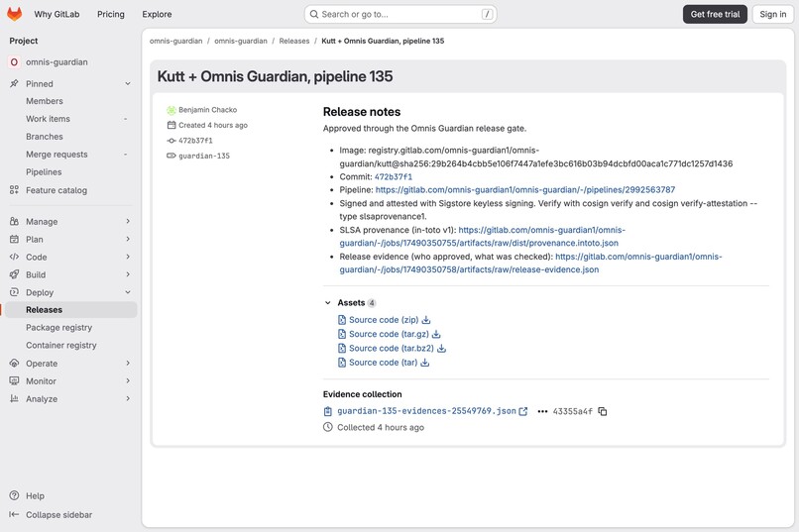Screen dimensions: 799x532
Task: Click the Plan calendar icon
Action: point(14,240)
